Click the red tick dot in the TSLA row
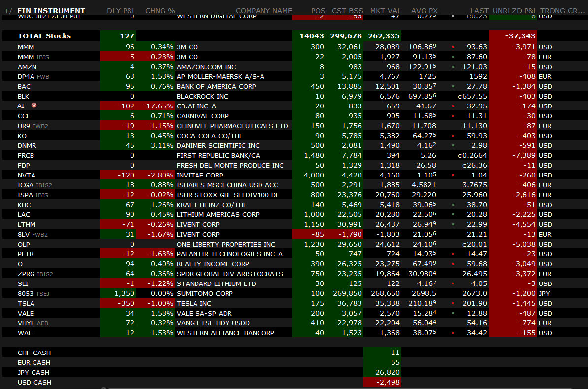 pyautogui.click(x=453, y=303)
